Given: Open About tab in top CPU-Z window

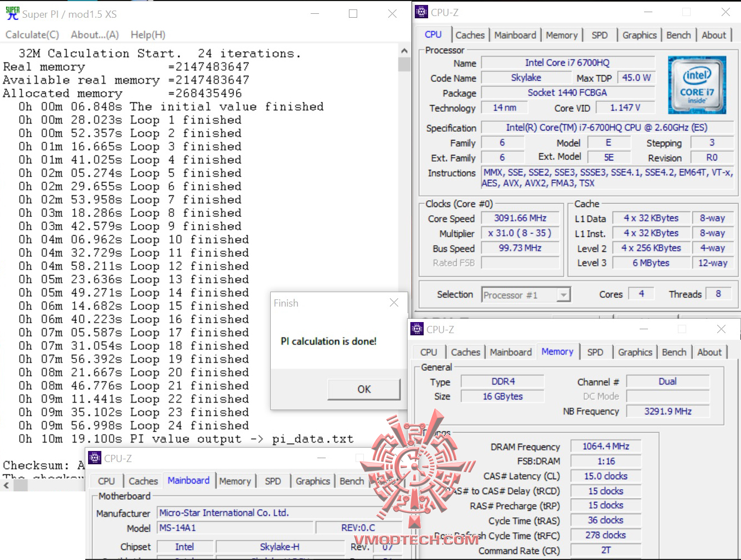Looking at the screenshot, I should pyautogui.click(x=714, y=35).
